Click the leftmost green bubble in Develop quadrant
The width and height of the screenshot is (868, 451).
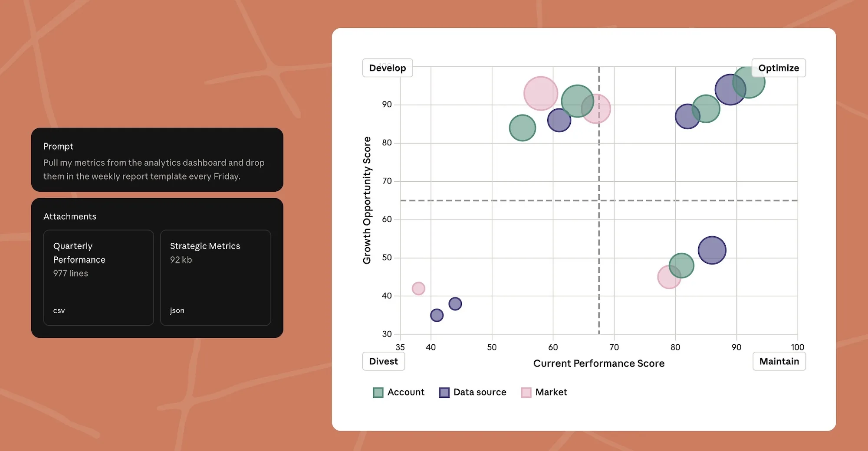tap(522, 128)
